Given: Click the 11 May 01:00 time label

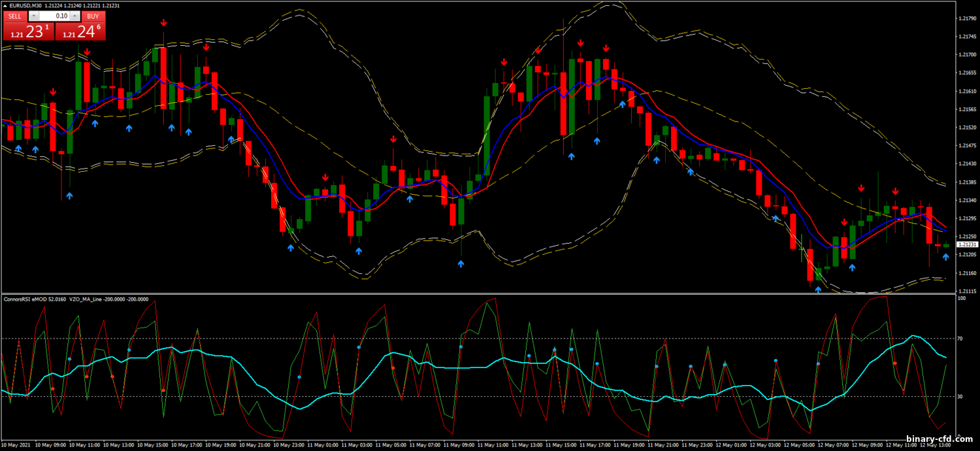Looking at the screenshot, I should [323, 445].
